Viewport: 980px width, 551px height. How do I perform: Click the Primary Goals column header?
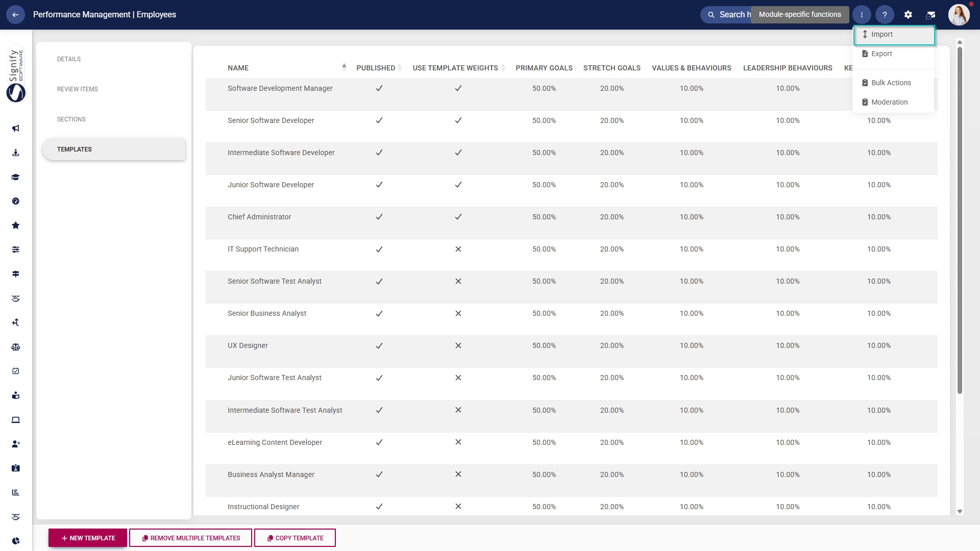tap(544, 68)
